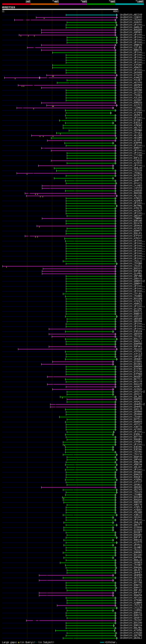
Task: Open hit UniRef100_A1YKF2
Action: point(131,140)
